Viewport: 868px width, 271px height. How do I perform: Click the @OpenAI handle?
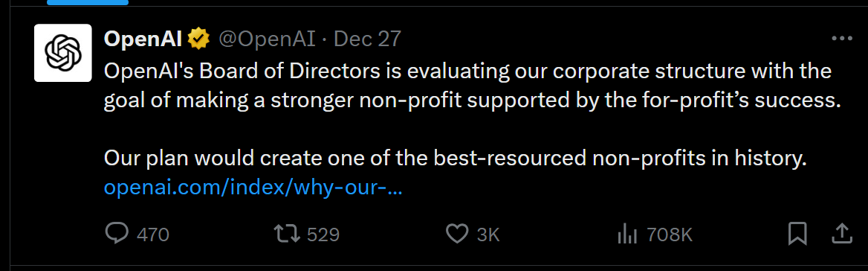(x=268, y=39)
